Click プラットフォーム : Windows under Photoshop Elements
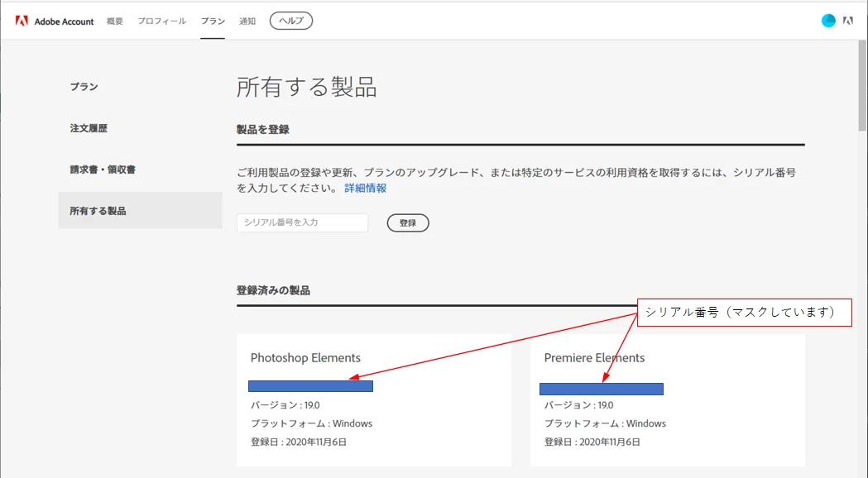The height and width of the screenshot is (478, 868). coord(312,423)
